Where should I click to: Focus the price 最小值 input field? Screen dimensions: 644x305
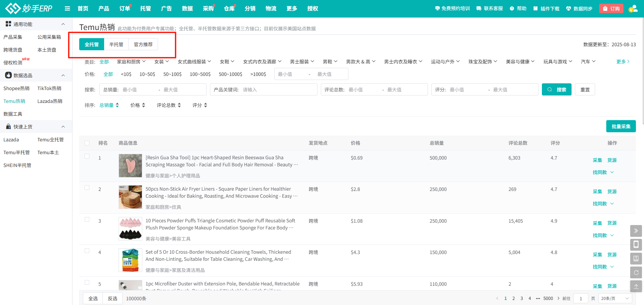(290, 74)
